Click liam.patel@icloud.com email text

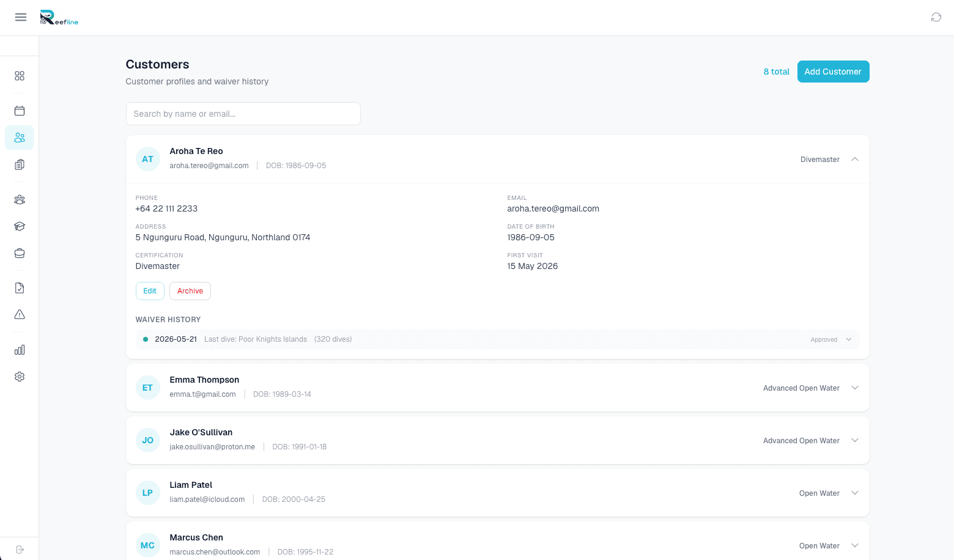point(207,499)
